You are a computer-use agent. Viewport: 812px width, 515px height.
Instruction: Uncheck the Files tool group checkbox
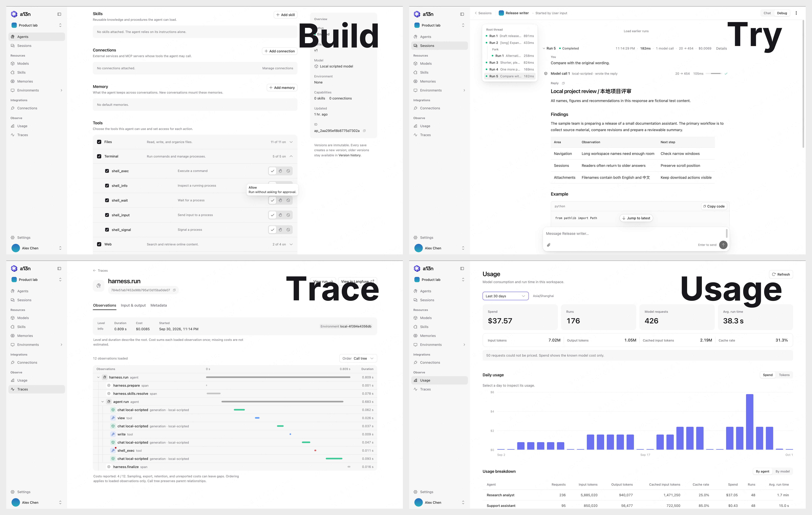99,142
